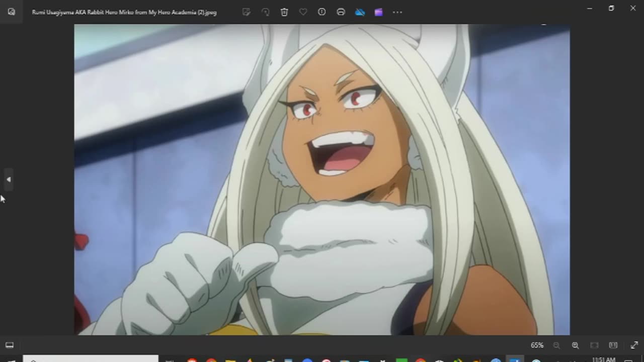Minimize the Photos window
The height and width of the screenshot is (362, 644).
click(590, 8)
